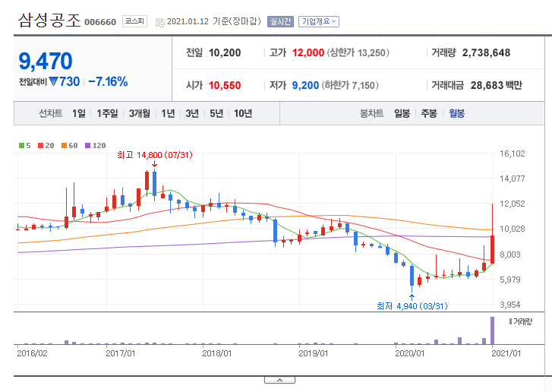
Task: Click the red 20 moving-average legend swatch
Action: (40, 145)
